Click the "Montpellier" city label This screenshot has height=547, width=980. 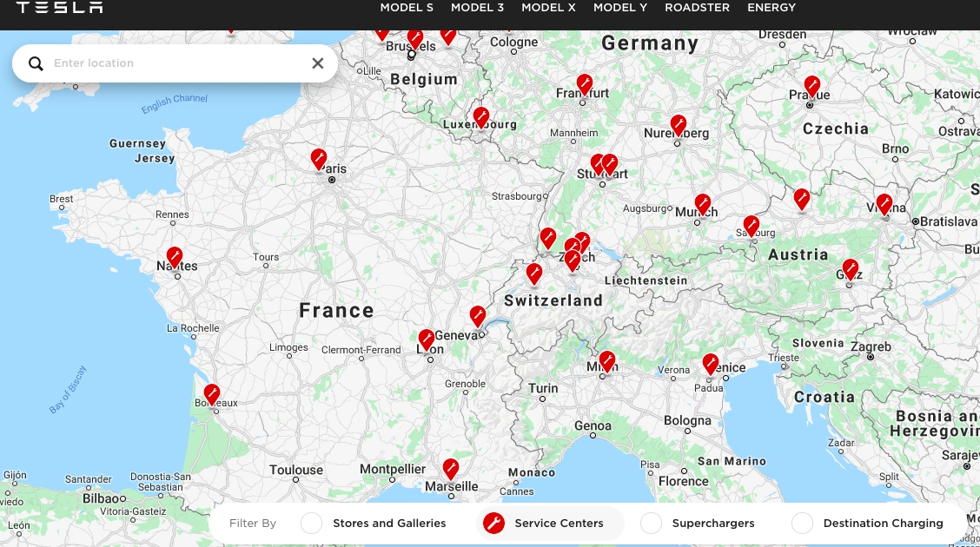pyautogui.click(x=393, y=469)
